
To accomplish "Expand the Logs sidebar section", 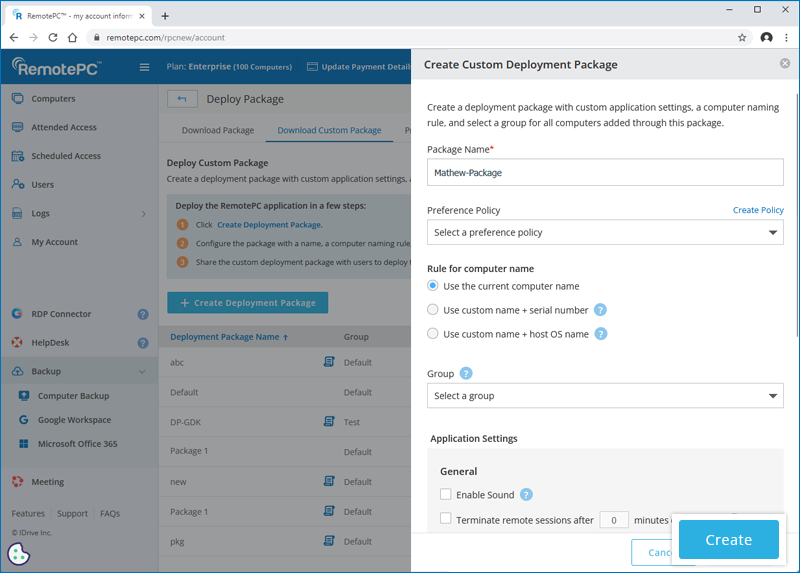I will pyautogui.click(x=142, y=214).
